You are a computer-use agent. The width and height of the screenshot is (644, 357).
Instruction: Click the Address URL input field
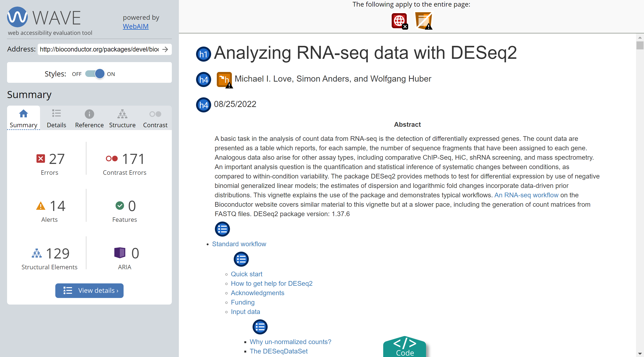click(x=99, y=49)
